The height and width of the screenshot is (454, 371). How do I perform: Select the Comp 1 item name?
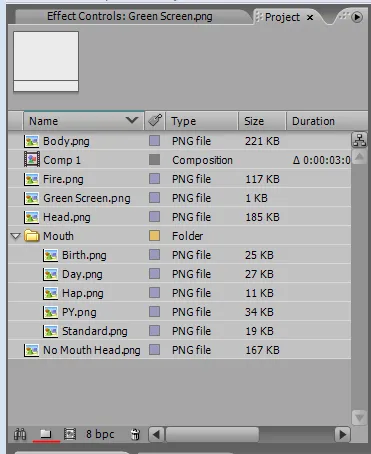point(62,160)
